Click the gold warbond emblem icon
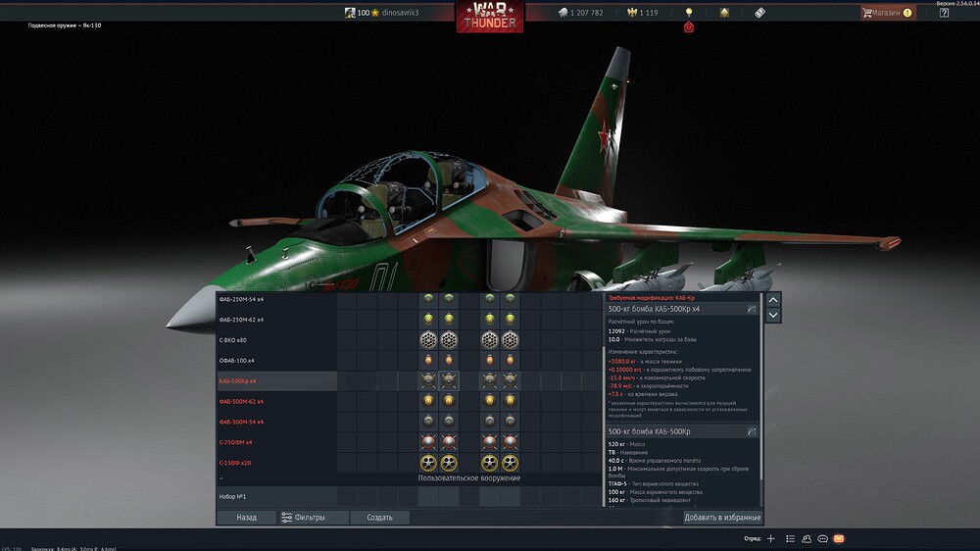 (x=724, y=13)
